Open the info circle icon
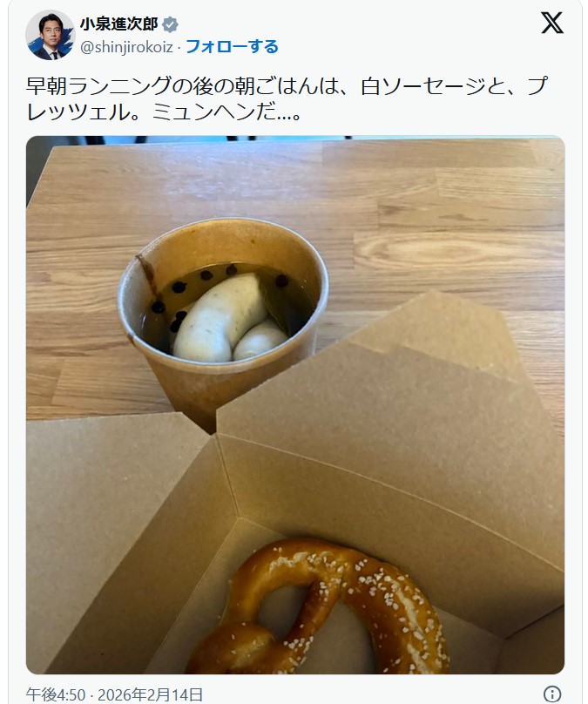This screenshot has width=588, height=704. 551,694
